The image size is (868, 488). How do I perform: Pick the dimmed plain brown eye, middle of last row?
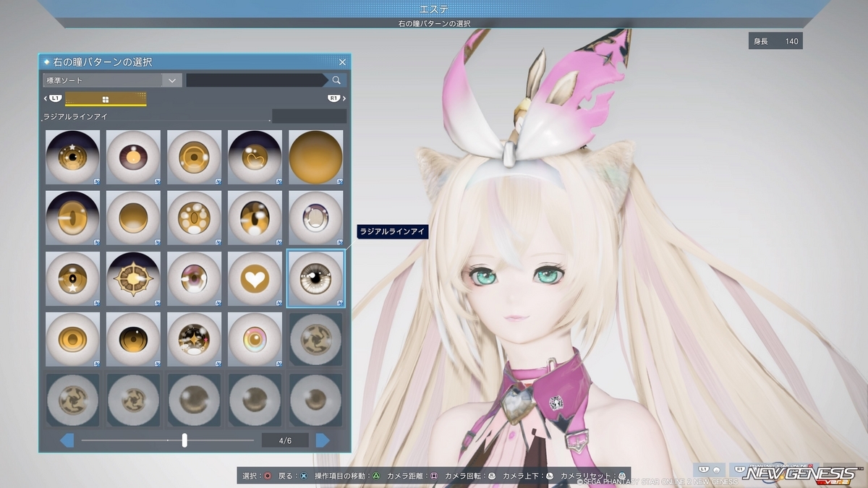pyautogui.click(x=195, y=400)
